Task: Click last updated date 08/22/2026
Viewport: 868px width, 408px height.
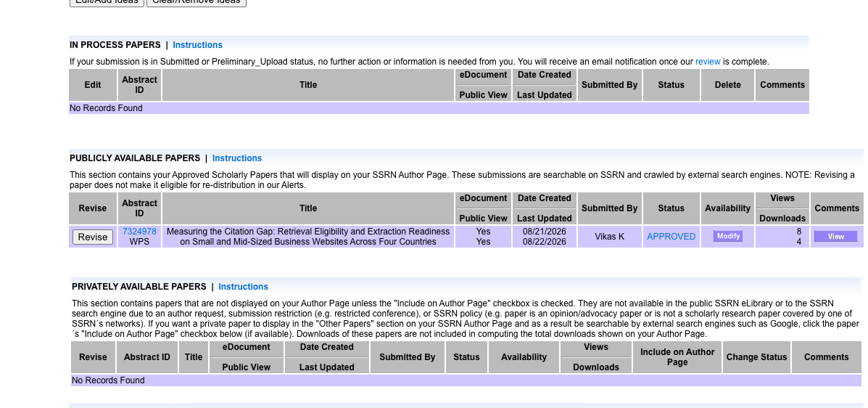Action: pyautogui.click(x=544, y=242)
